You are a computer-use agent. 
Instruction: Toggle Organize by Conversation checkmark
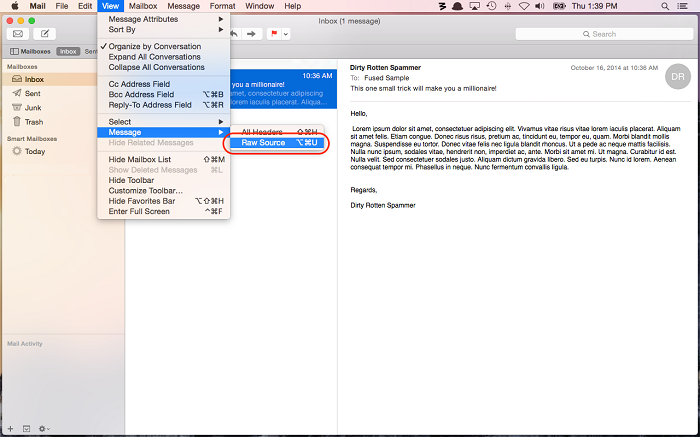click(164, 46)
